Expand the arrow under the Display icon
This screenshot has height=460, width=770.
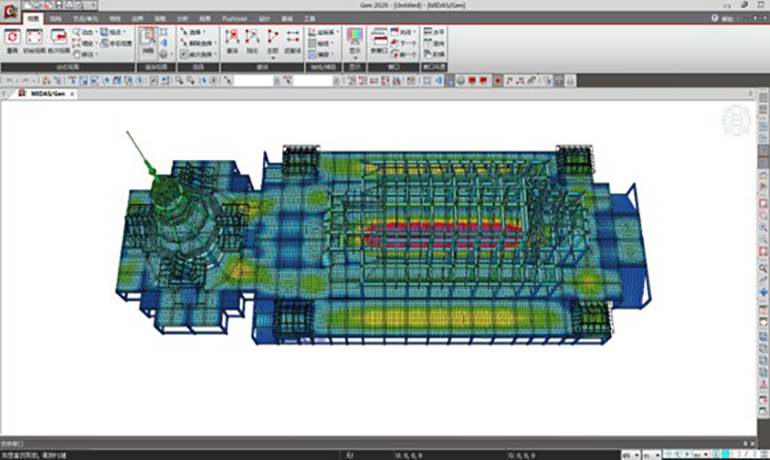click(355, 58)
